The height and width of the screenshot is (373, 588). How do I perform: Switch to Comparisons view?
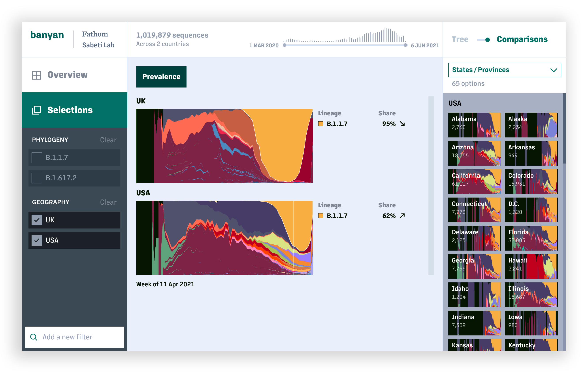522,39
